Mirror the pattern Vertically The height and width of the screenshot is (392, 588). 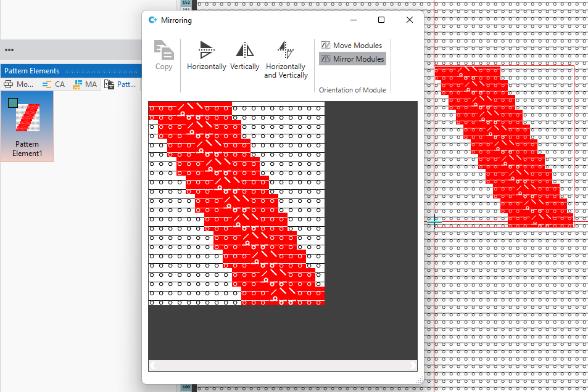[244, 56]
